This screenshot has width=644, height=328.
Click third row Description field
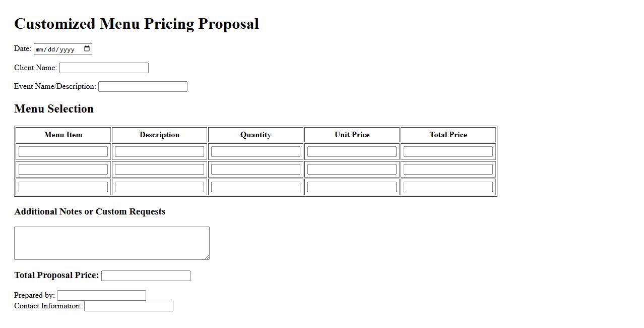pyautogui.click(x=159, y=187)
